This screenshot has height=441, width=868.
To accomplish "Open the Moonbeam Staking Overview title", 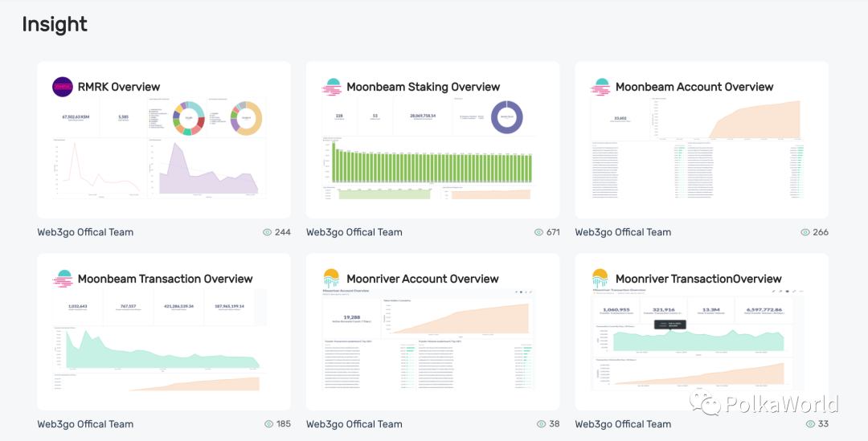I will 424,87.
